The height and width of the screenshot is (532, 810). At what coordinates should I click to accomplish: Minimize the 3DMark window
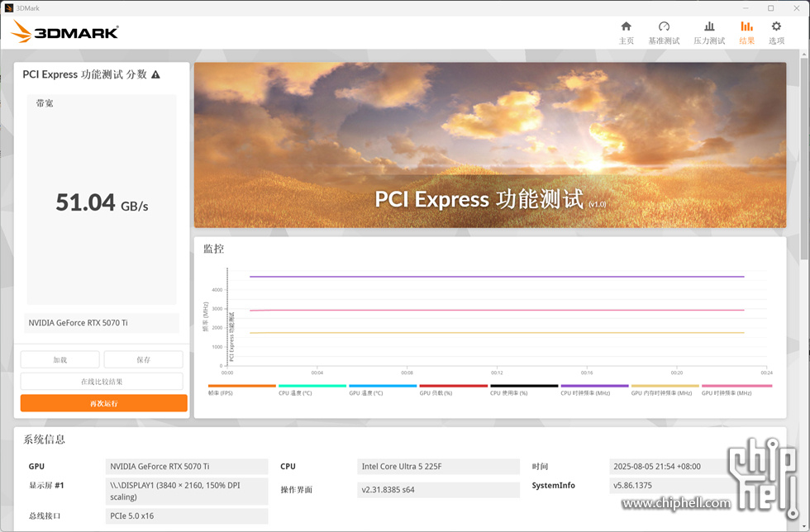tap(746, 7)
